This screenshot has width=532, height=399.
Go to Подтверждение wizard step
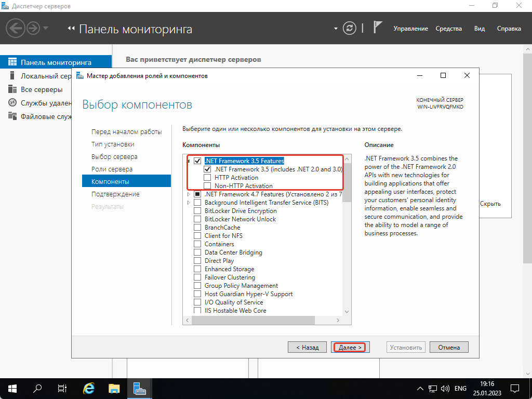pos(115,194)
